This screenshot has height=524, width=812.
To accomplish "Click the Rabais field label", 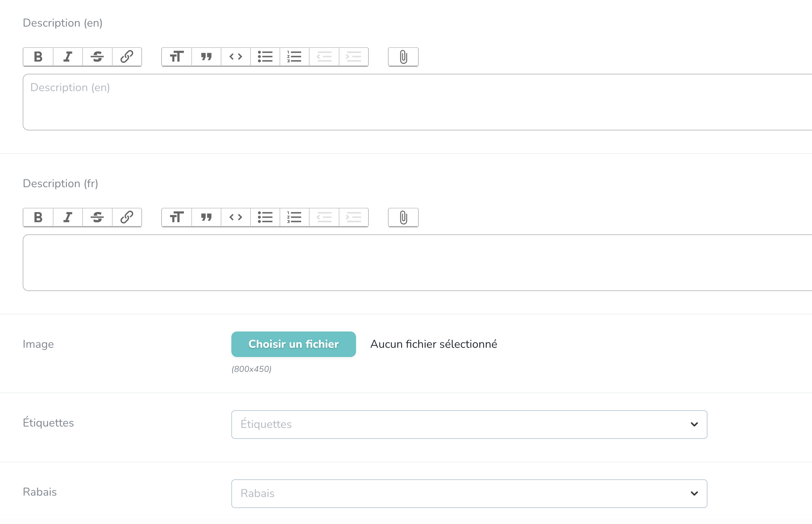I will coord(40,492).
